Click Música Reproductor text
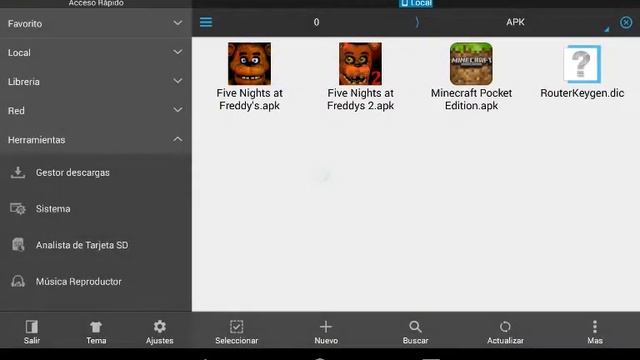The width and height of the screenshot is (640, 360). pos(78,281)
